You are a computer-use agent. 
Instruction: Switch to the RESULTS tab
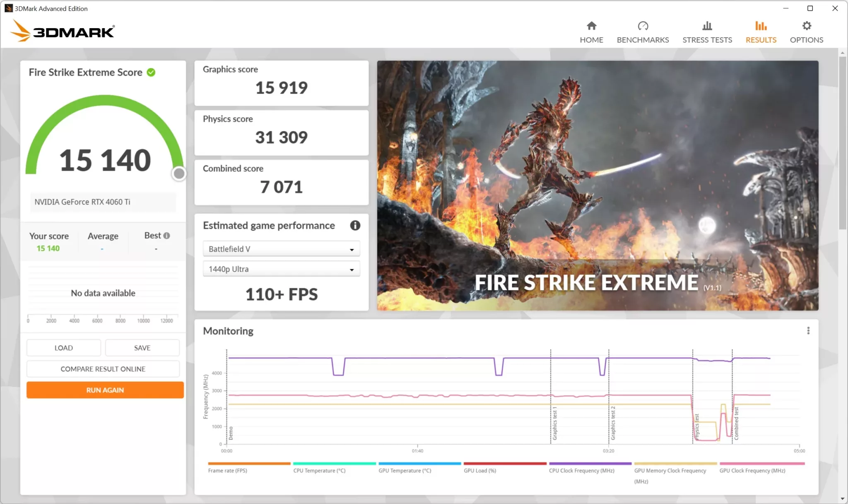click(761, 31)
